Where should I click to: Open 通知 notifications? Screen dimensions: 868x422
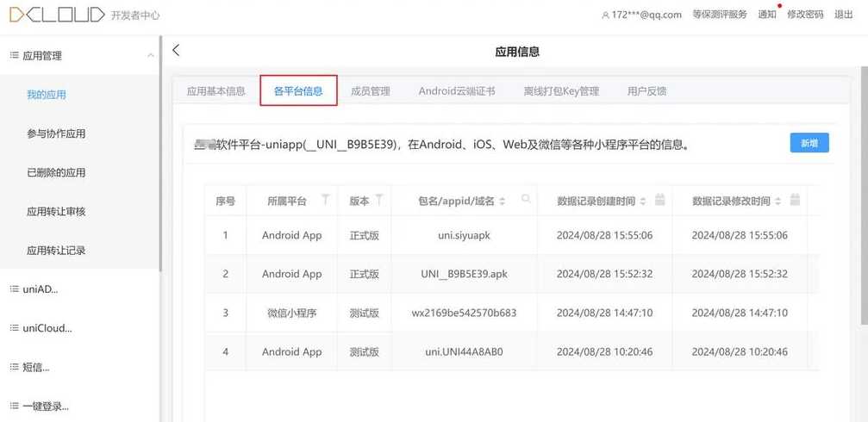coord(766,15)
